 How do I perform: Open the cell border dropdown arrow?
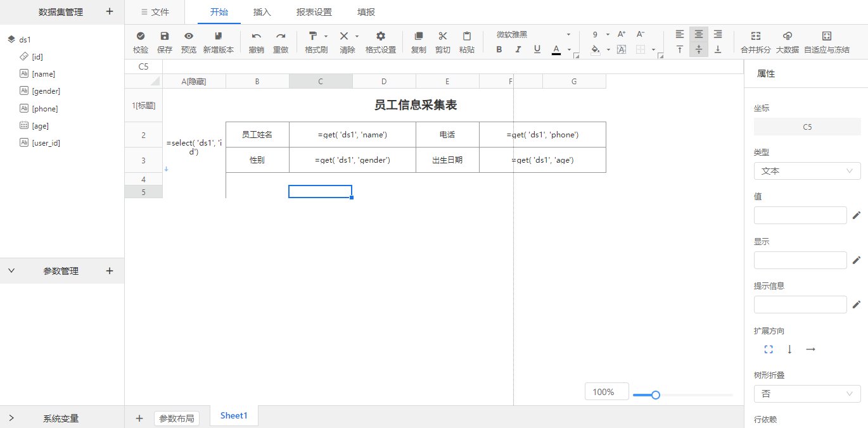point(653,50)
